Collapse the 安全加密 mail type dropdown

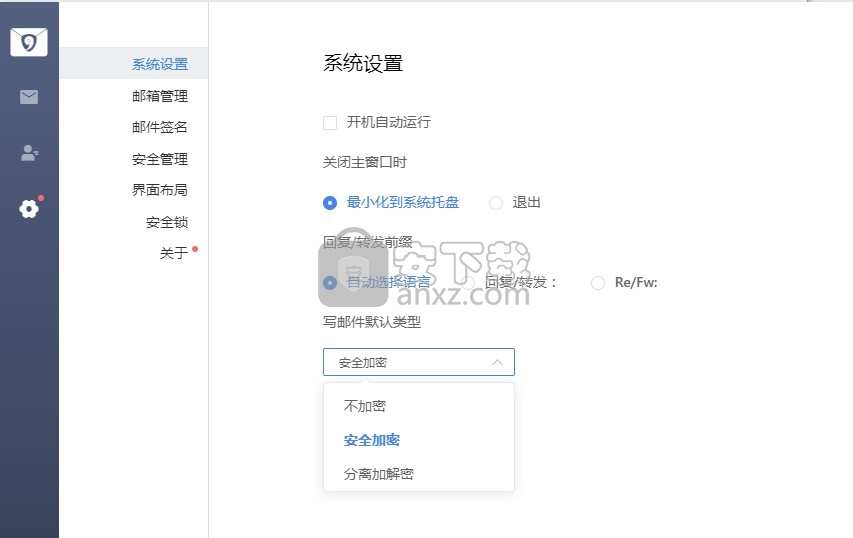pos(419,362)
